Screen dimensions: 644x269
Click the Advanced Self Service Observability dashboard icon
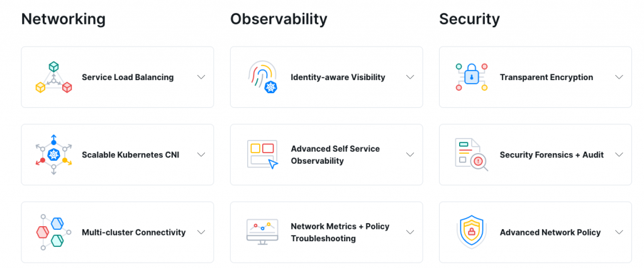pos(263,154)
